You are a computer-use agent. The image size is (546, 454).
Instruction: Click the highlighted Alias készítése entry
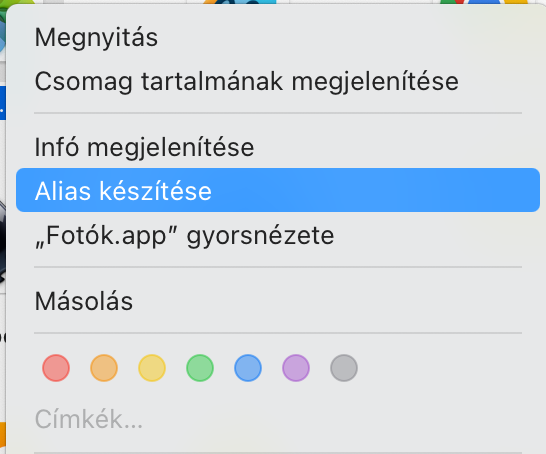[278, 190]
